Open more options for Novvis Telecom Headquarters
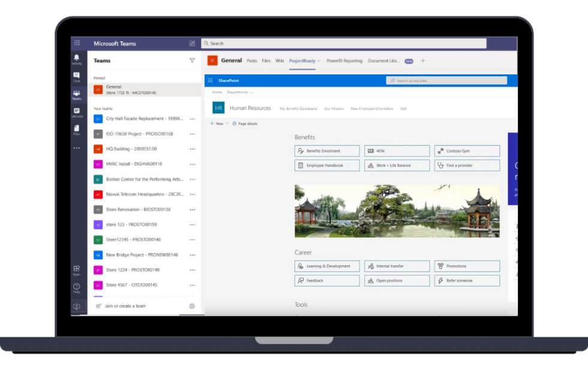Image resolution: width=588 pixels, height=369 pixels. [193, 194]
